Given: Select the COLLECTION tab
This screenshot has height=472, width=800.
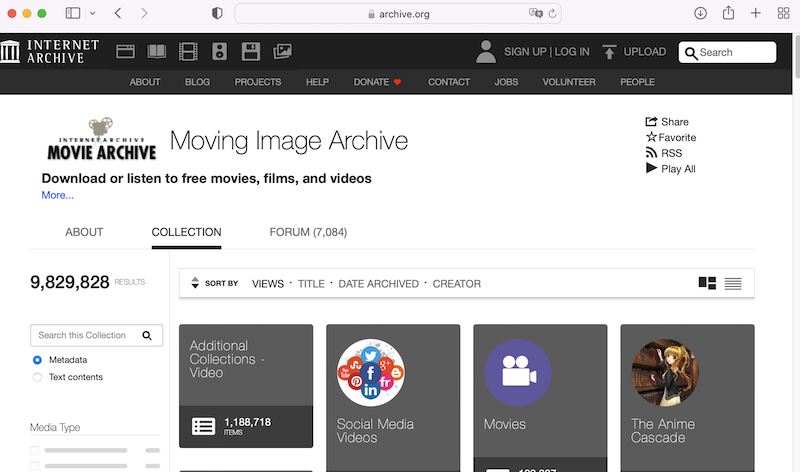Looking at the screenshot, I should [x=186, y=232].
